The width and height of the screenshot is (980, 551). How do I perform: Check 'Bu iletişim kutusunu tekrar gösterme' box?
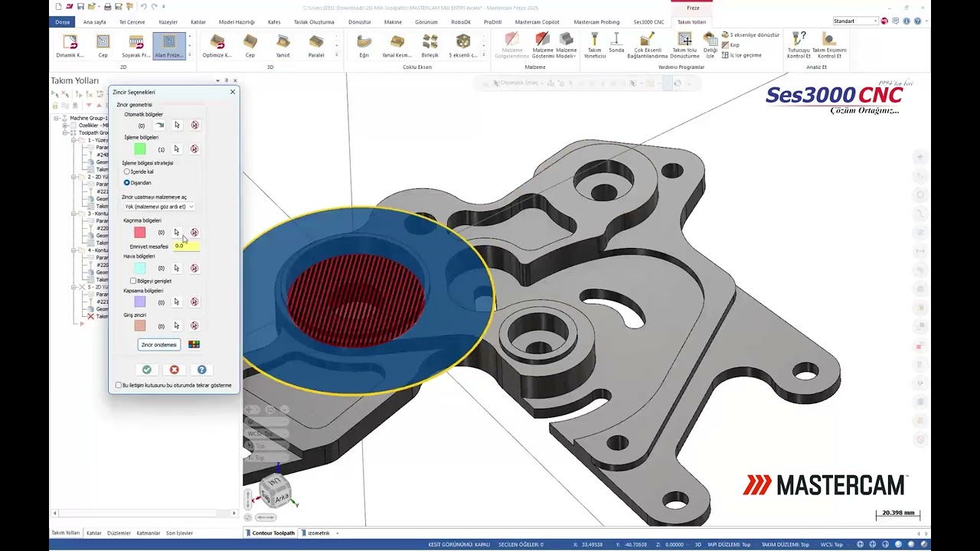tap(119, 385)
